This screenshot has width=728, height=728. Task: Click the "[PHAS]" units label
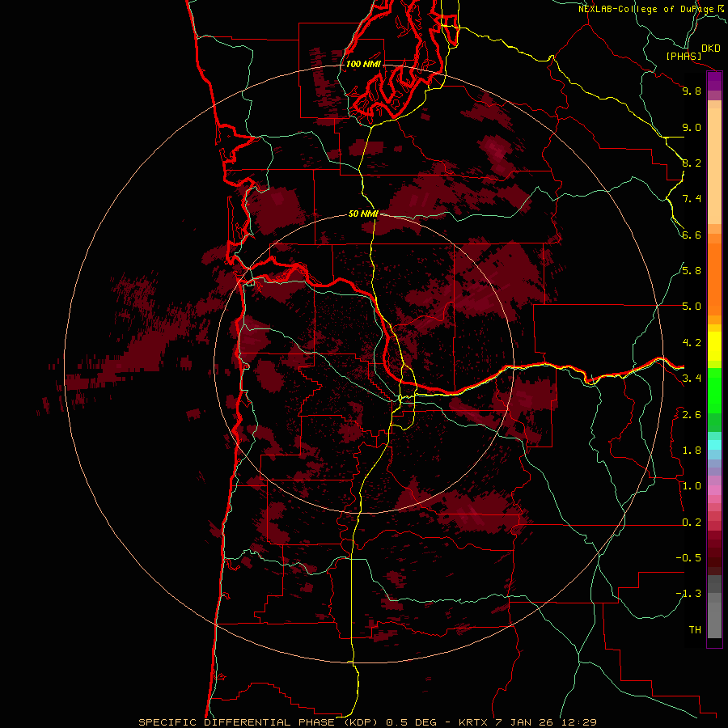click(684, 56)
